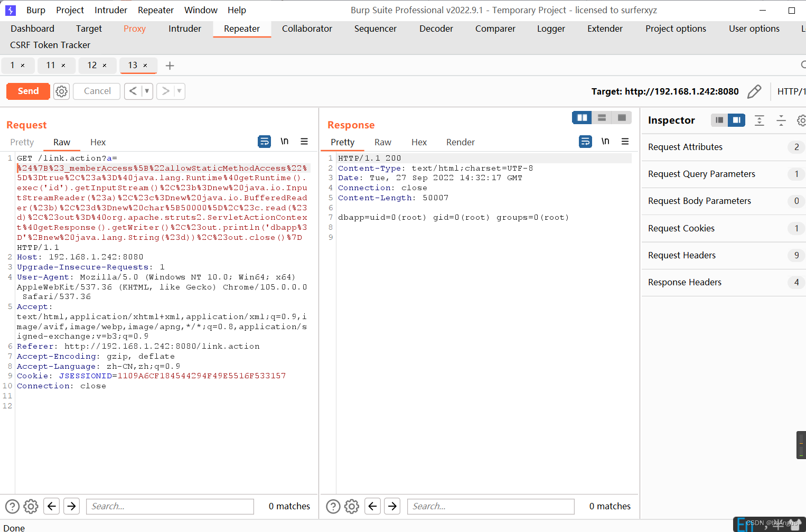806x532 pixels.
Task: Jump to next Request search match
Action: pyautogui.click(x=72, y=506)
